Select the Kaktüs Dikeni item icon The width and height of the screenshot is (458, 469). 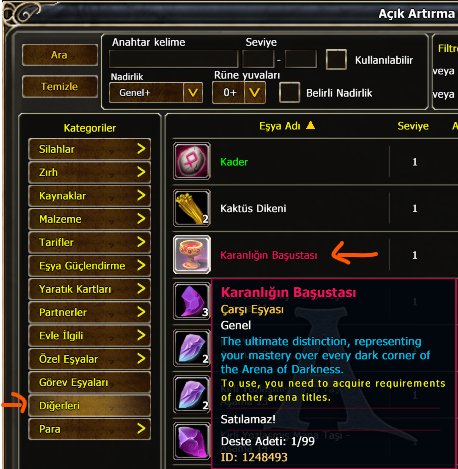192,208
